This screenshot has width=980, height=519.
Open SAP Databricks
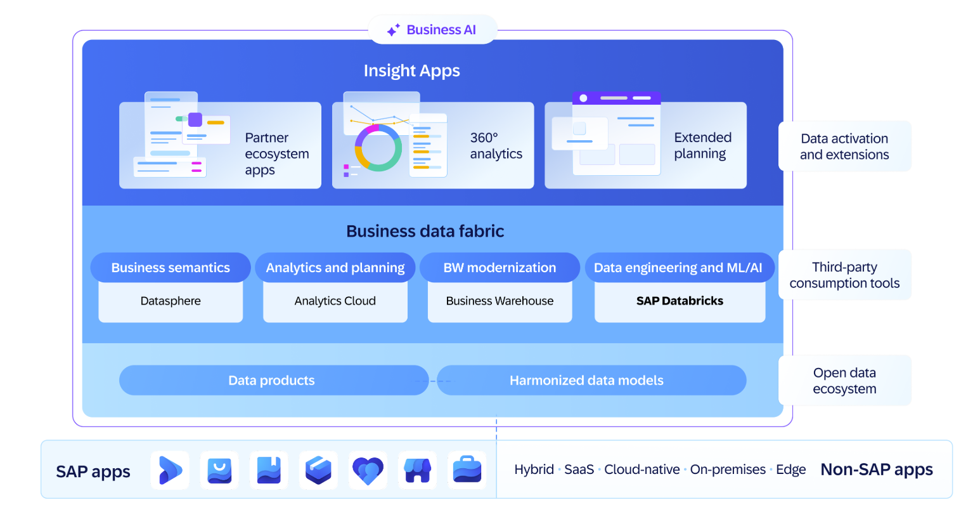coord(679,301)
